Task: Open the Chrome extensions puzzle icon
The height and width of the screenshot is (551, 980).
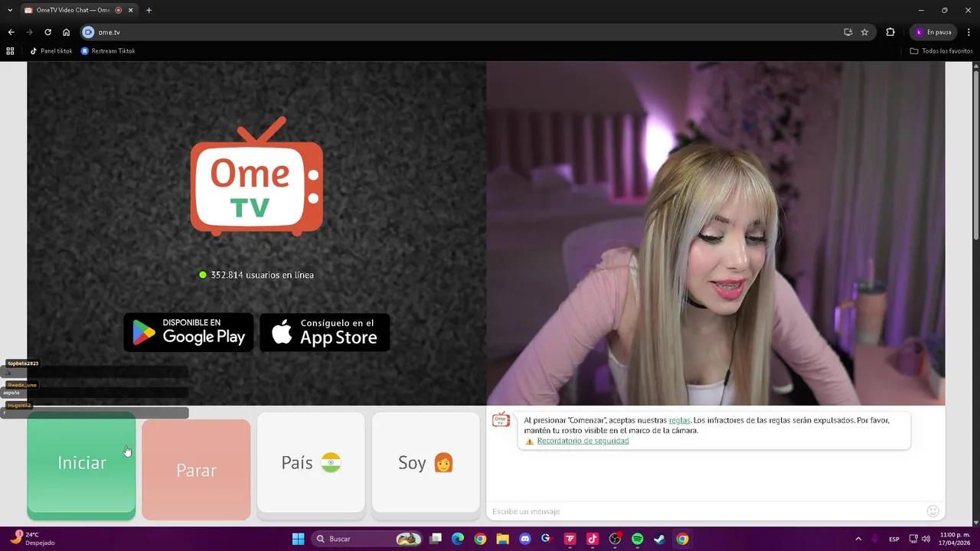Action: click(890, 32)
